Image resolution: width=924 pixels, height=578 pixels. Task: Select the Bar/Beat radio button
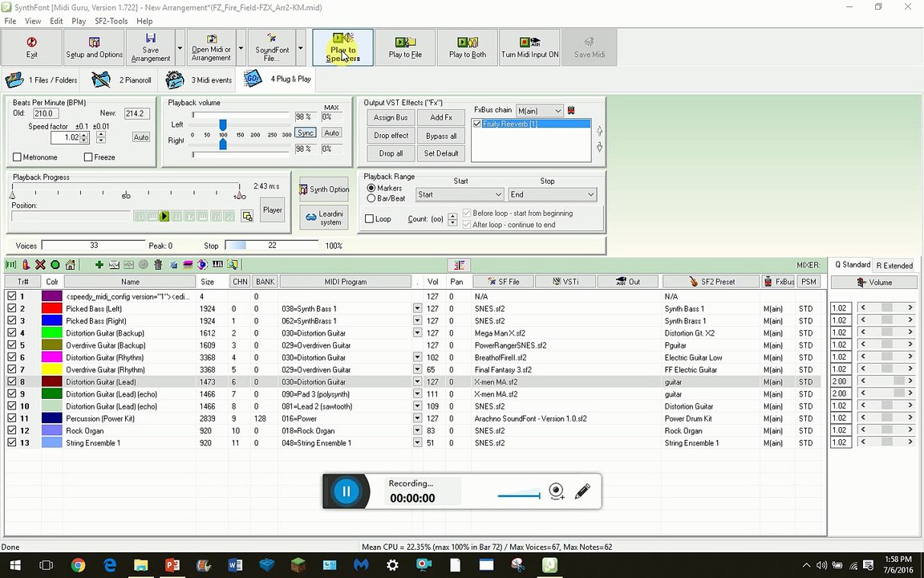[371, 198]
